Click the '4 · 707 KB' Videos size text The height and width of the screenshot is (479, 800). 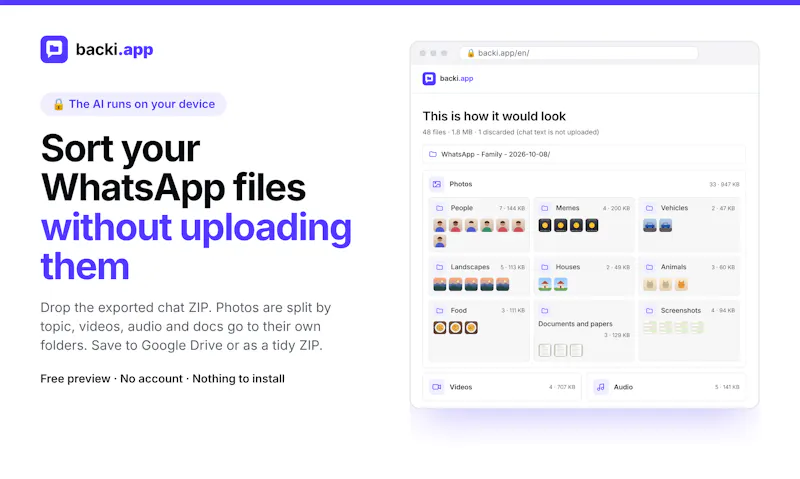point(562,387)
